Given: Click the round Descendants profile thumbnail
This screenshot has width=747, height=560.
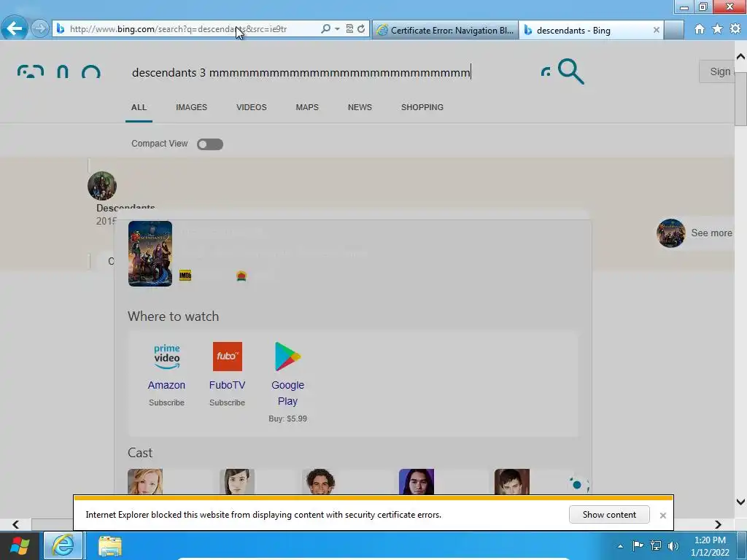Looking at the screenshot, I should pos(102,186).
